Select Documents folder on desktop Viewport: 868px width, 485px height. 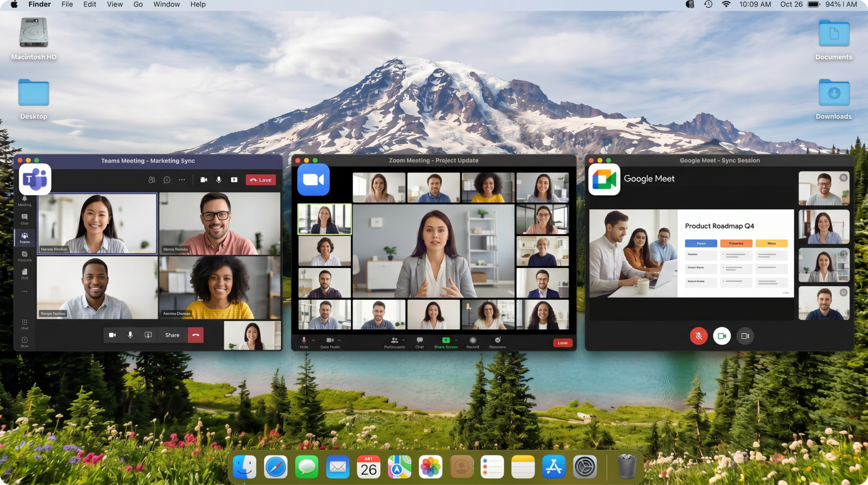click(834, 39)
